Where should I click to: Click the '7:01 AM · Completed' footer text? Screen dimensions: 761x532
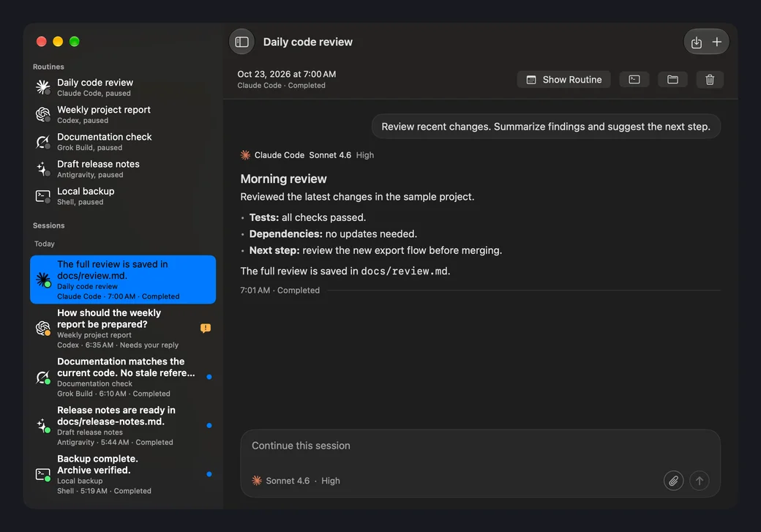(x=280, y=290)
